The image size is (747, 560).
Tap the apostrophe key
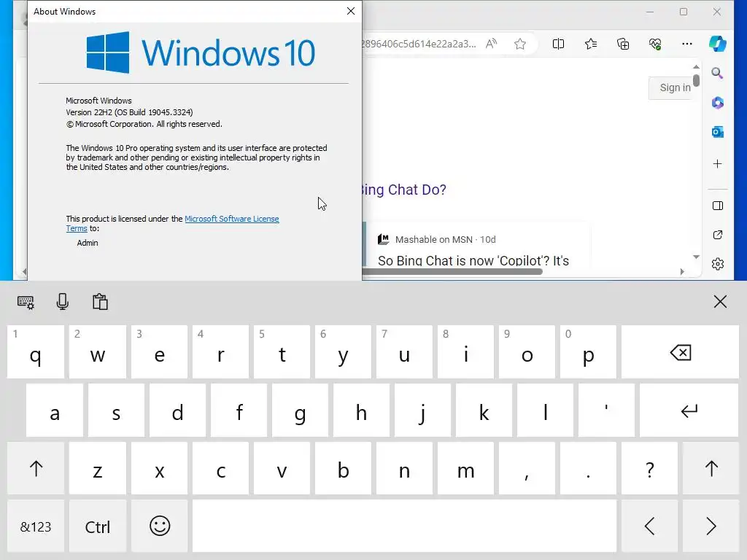click(606, 411)
